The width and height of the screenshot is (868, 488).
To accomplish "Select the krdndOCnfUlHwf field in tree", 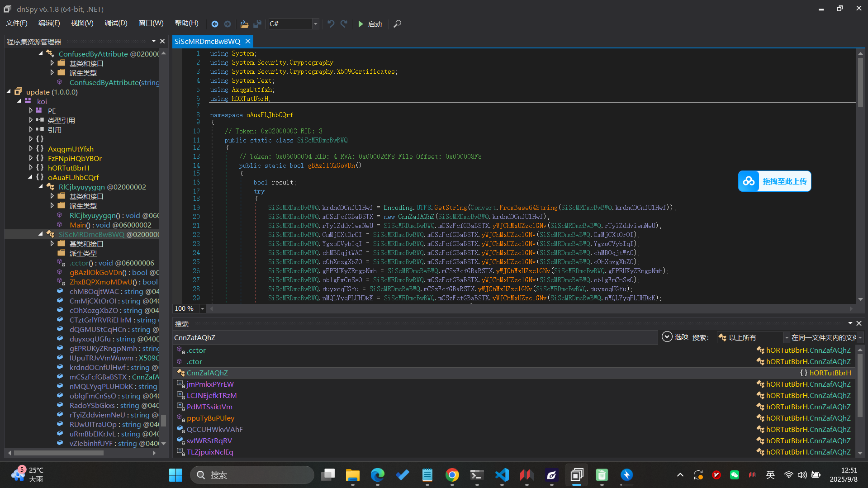I will [114, 367].
